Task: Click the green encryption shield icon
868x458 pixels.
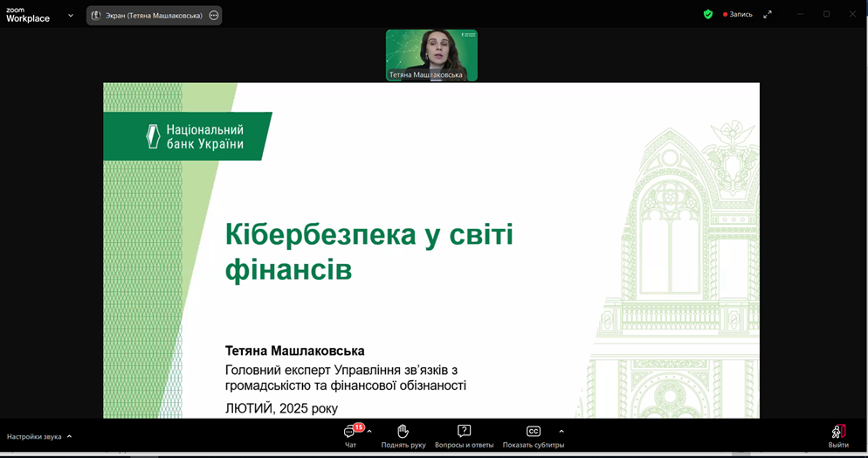Action: 708,14
